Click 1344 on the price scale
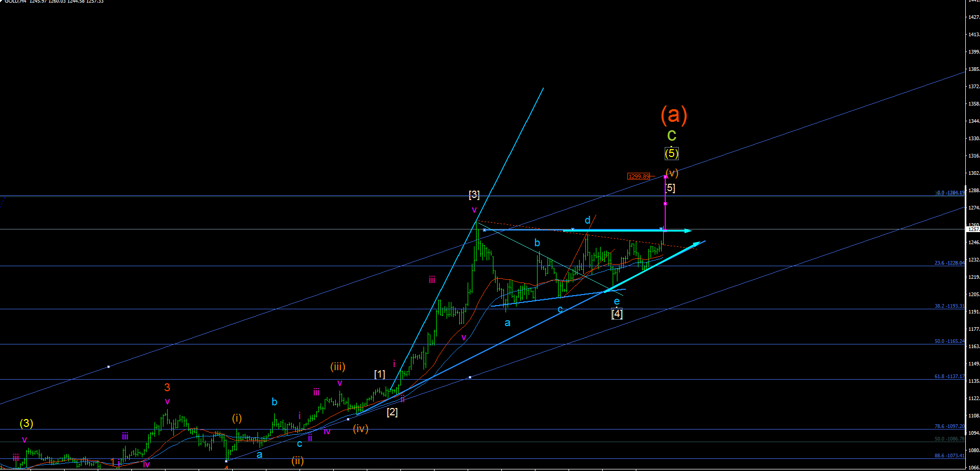This screenshot has height=471, width=980. [974, 121]
